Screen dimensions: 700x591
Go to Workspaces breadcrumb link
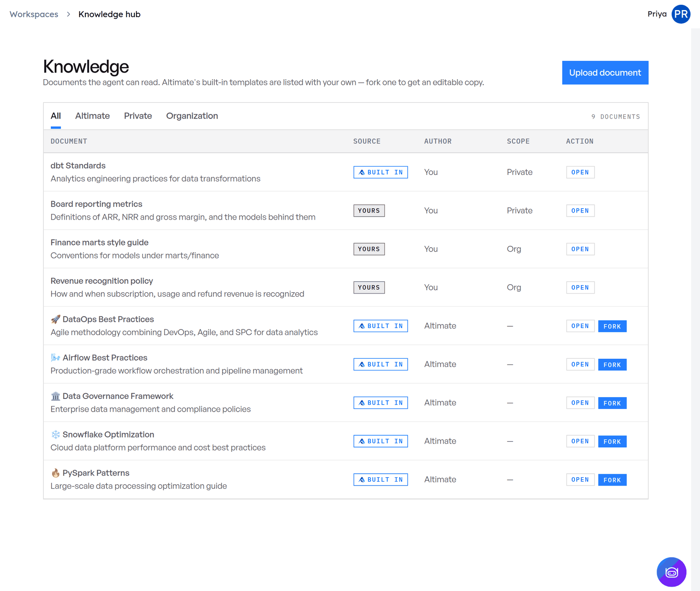(34, 14)
